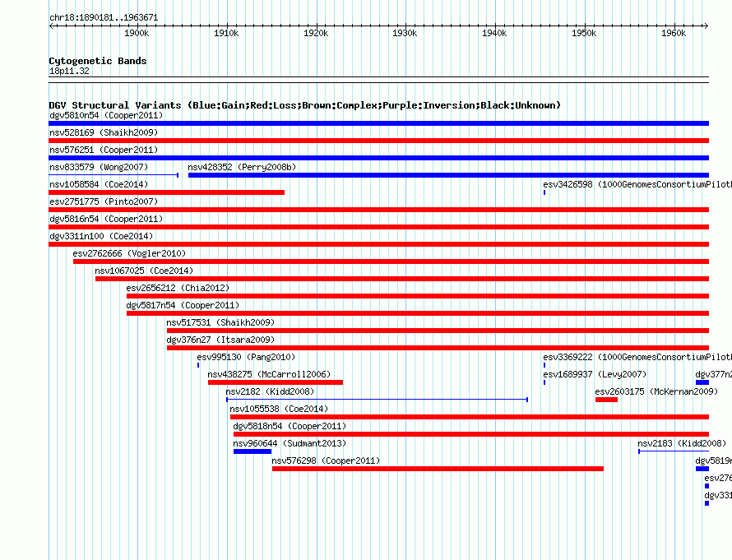Open the nsv576298 (Cooper2011) label

[x=326, y=460]
